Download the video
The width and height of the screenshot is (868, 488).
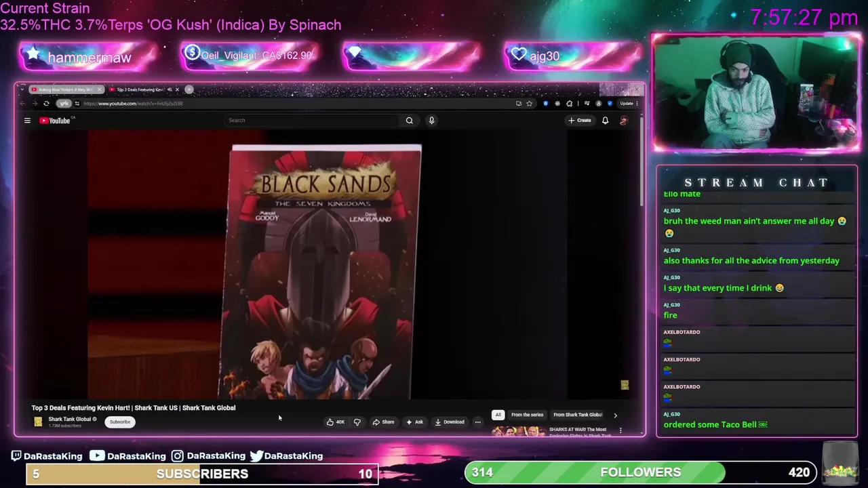click(450, 422)
